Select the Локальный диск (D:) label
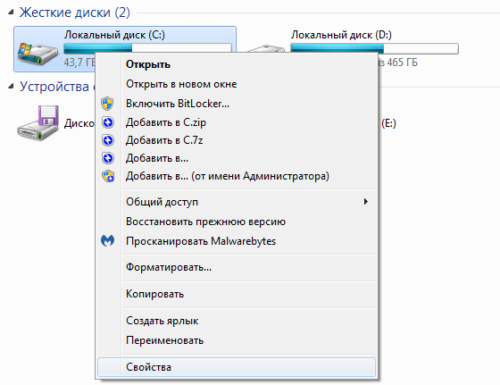The width and height of the screenshot is (500, 385). pos(341,35)
